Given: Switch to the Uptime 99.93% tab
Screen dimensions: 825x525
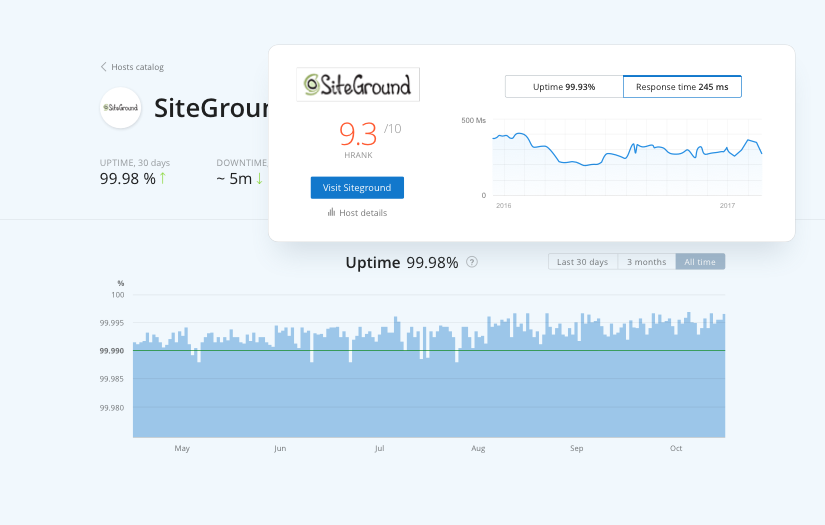Looking at the screenshot, I should click(x=564, y=87).
